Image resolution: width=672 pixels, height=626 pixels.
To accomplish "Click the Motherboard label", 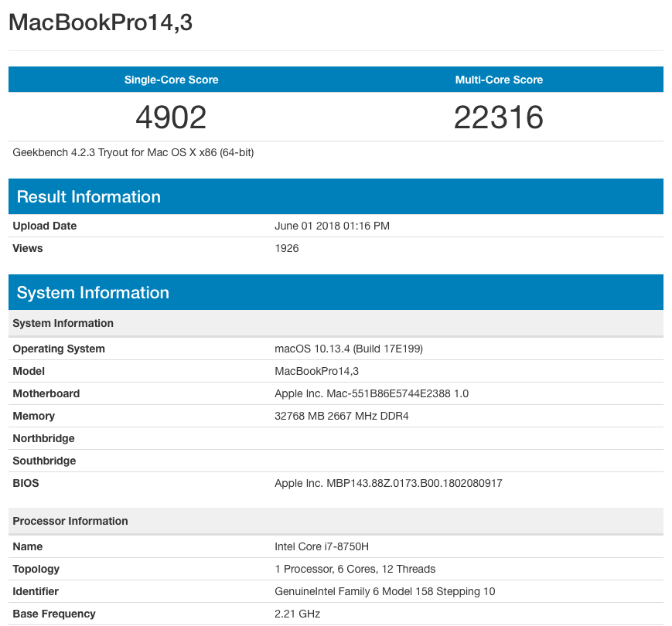I will coord(46,393).
